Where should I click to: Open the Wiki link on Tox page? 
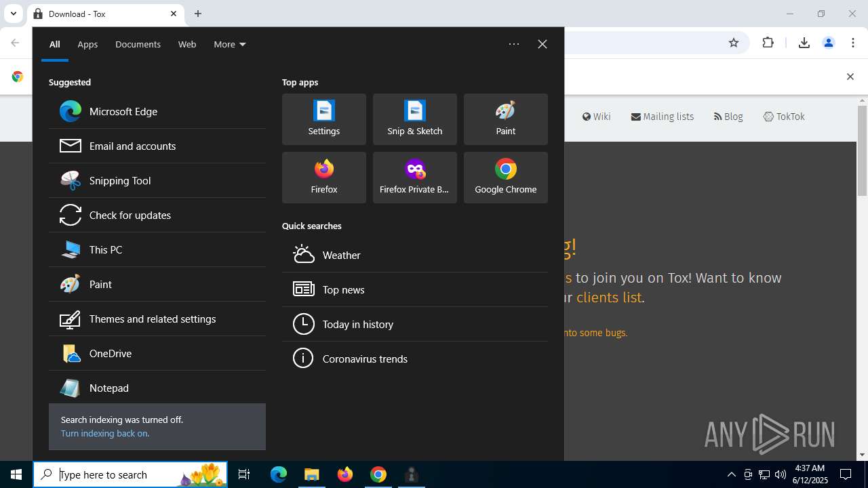[597, 117]
